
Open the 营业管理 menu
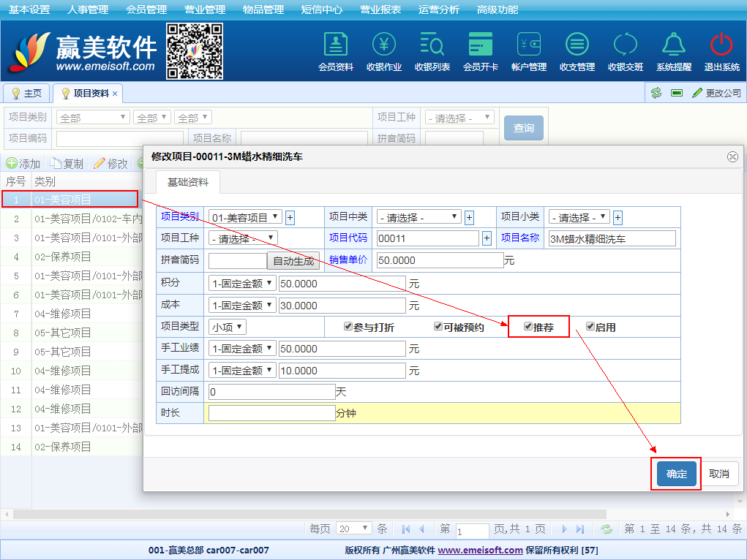(205, 10)
